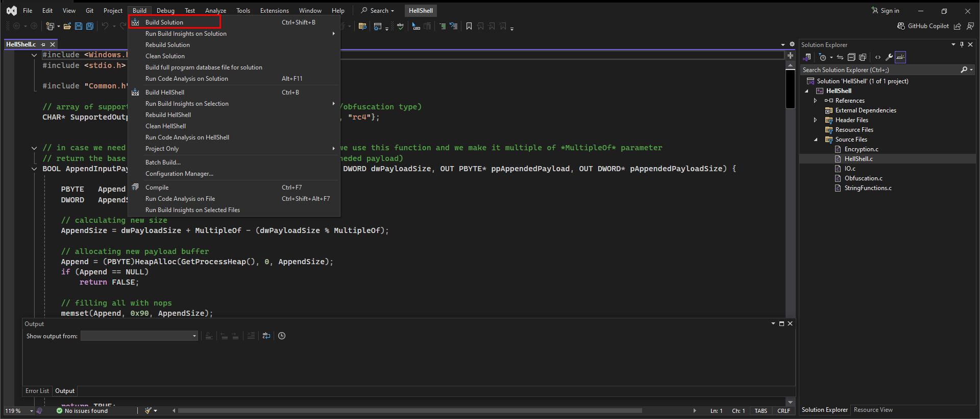The image size is (980, 419).
Task: Click the editor horizontal scrollbar
Action: pyautogui.click(x=409, y=410)
